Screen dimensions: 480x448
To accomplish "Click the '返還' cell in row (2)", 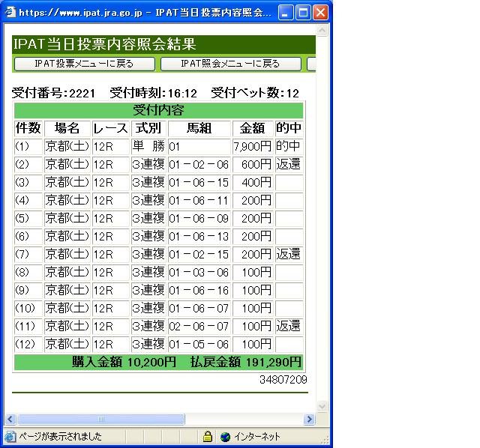I will click(289, 165).
